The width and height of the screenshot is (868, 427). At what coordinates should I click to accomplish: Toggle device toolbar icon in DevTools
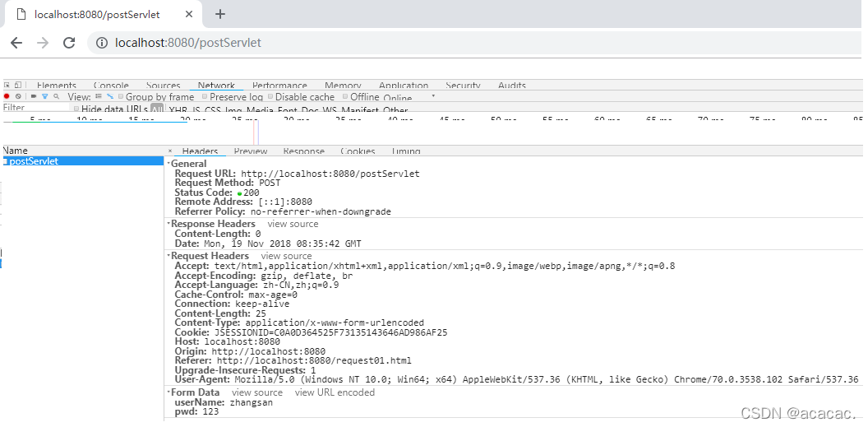(18, 86)
